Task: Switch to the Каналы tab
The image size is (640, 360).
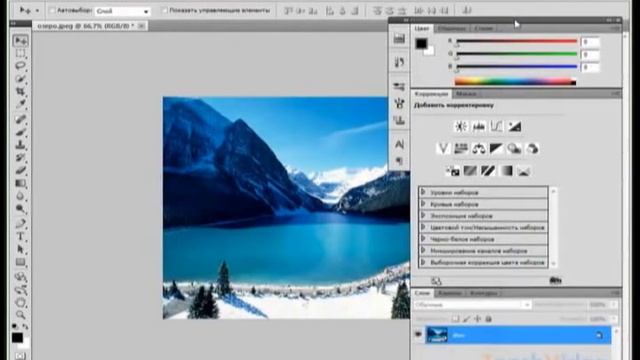Action: tap(450, 293)
